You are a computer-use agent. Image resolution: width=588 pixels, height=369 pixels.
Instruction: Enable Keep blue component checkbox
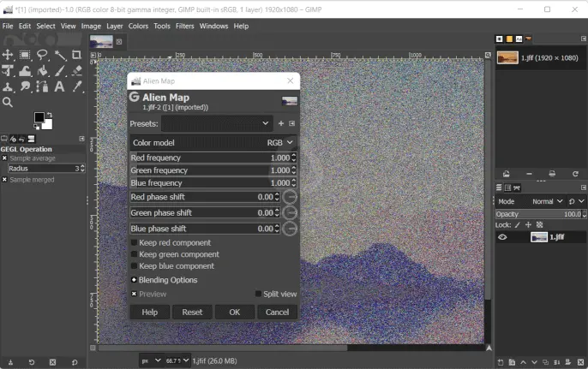click(x=135, y=266)
